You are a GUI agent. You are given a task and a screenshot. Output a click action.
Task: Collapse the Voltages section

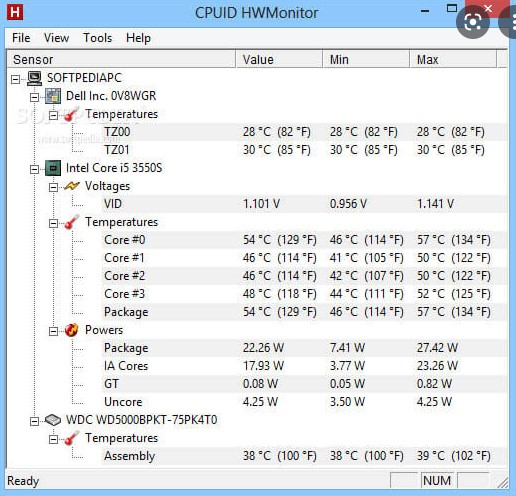point(53,187)
